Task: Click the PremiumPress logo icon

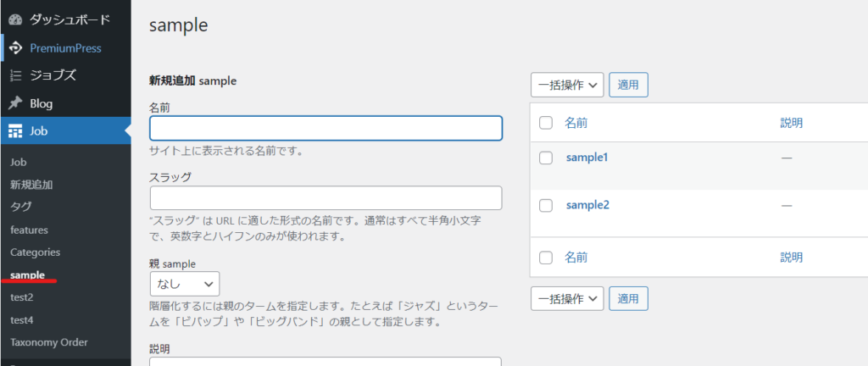Action: (15, 48)
